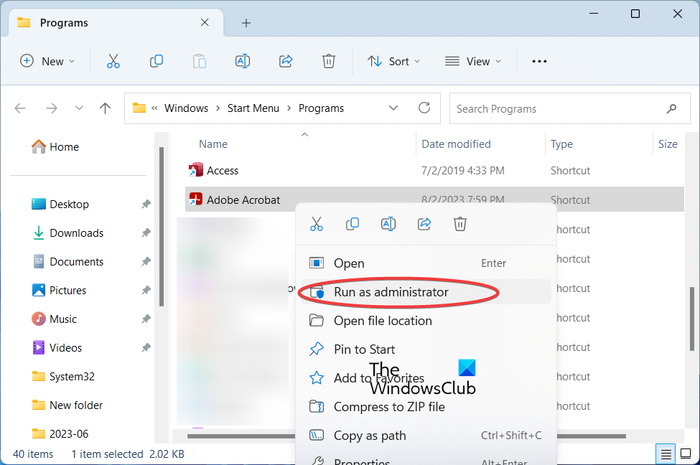Switch to large thumbnails view in the status bar
Viewport: 700px width, 465px height.
point(686,454)
